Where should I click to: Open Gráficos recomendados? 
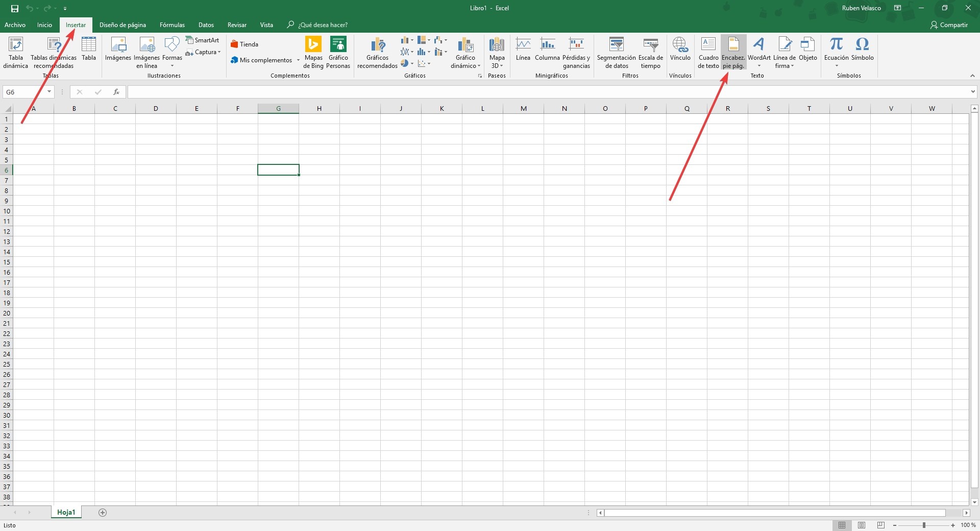[377, 52]
